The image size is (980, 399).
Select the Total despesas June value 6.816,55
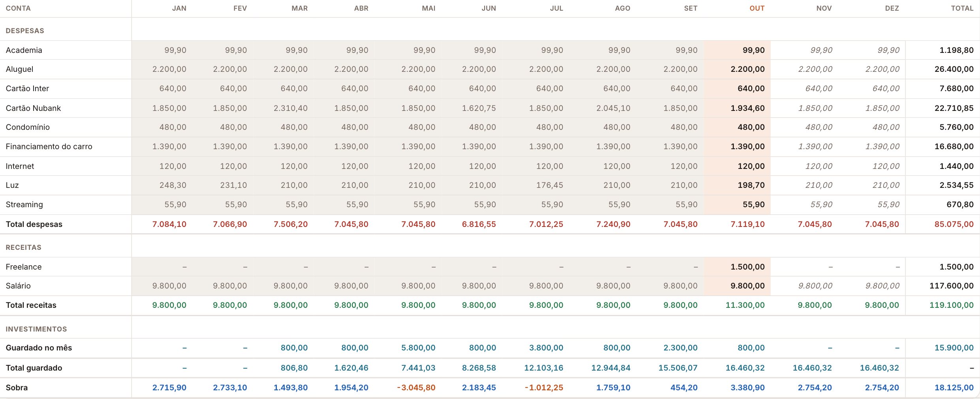tap(479, 224)
